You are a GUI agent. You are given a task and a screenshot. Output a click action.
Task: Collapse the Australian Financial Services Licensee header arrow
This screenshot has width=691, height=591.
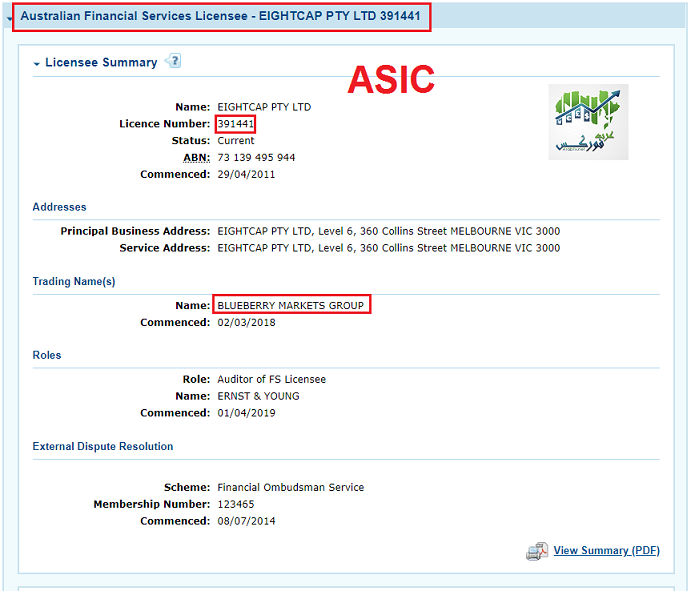point(9,19)
